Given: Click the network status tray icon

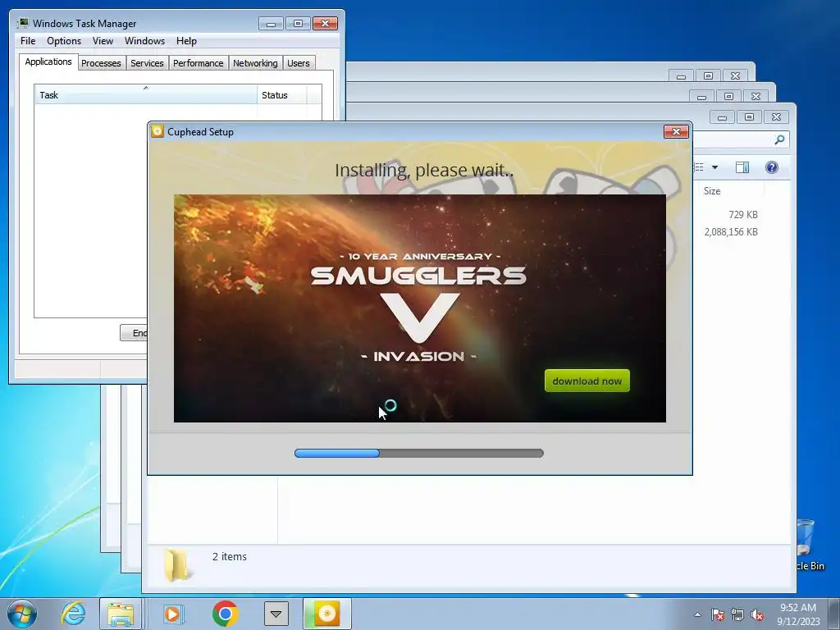Looking at the screenshot, I should (x=737, y=614).
